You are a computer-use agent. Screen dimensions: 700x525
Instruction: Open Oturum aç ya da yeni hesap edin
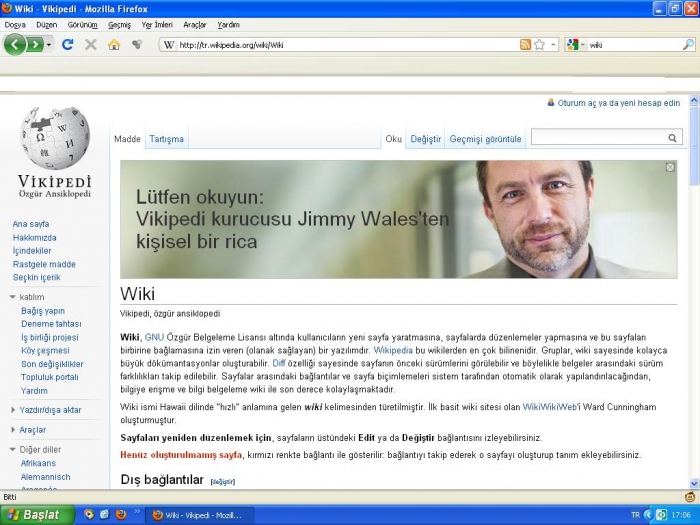pos(619,103)
